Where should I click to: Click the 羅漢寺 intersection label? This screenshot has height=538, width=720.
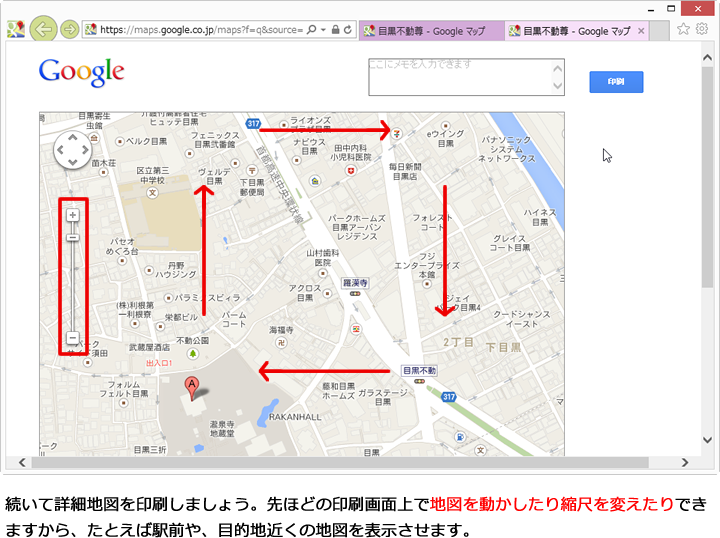pyautogui.click(x=355, y=283)
